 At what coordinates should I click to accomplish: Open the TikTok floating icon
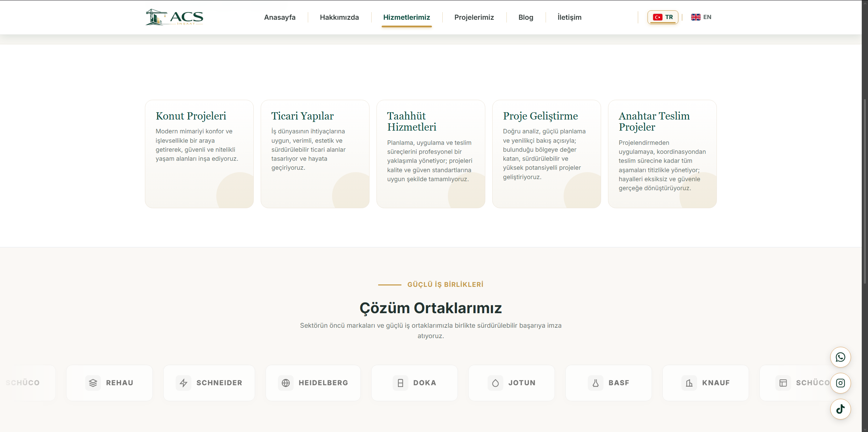840,409
